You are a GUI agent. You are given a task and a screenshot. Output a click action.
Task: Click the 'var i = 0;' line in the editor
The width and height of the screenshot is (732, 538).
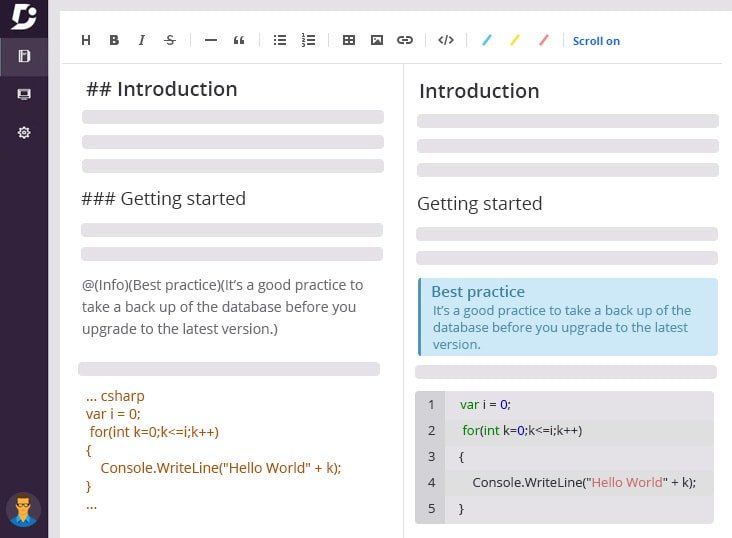(x=113, y=414)
